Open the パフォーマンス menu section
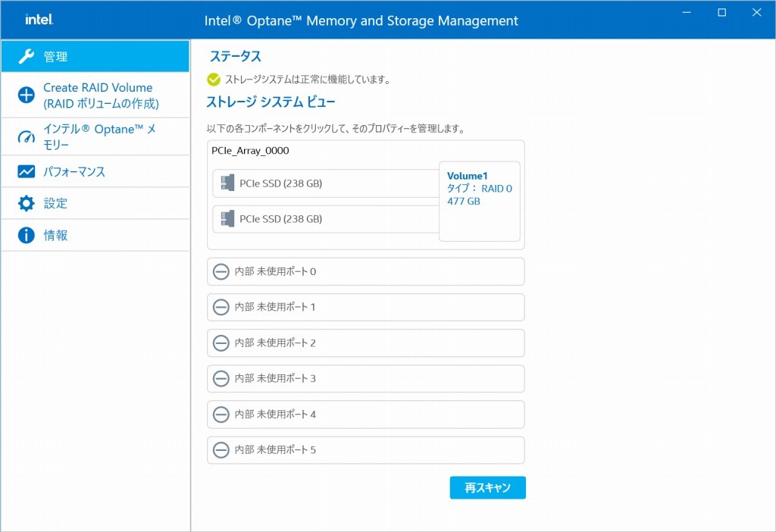Viewport: 776px width, 532px height. coord(74,172)
